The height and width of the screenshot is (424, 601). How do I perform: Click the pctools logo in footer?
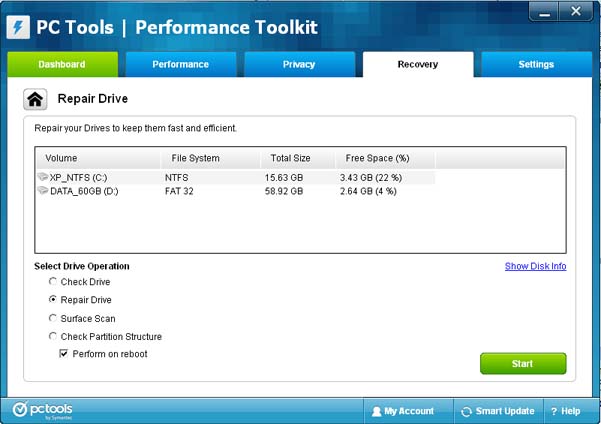[43, 410]
